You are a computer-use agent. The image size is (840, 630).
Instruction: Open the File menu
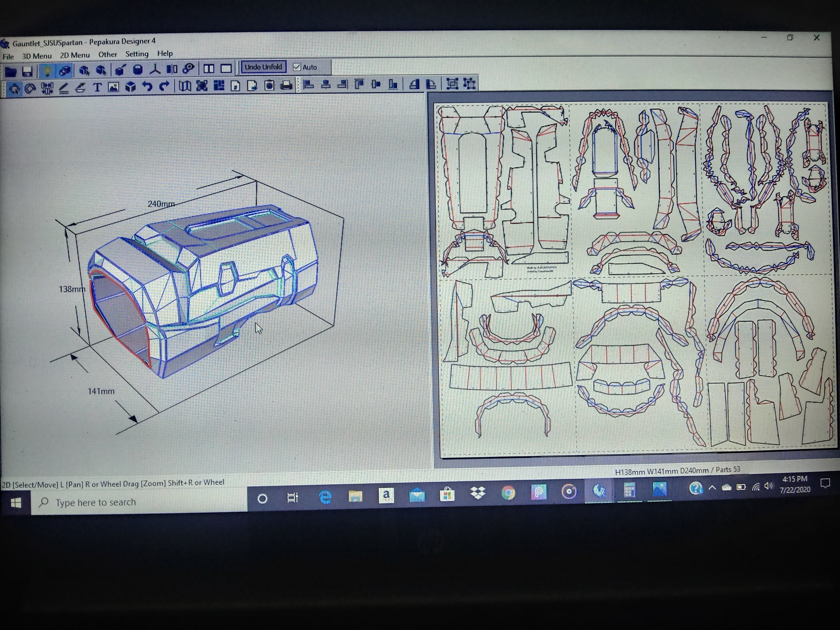click(x=8, y=57)
